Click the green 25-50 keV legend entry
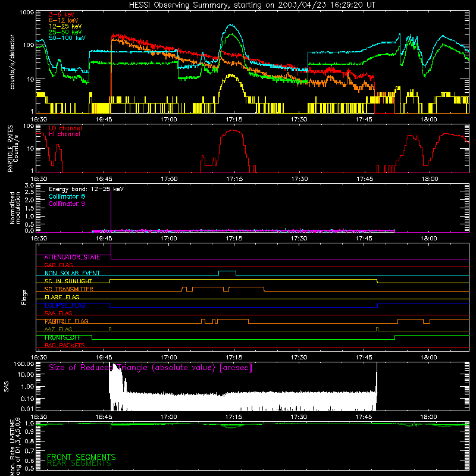Image resolution: width=476 pixels, height=476 pixels. pyautogui.click(x=65, y=32)
